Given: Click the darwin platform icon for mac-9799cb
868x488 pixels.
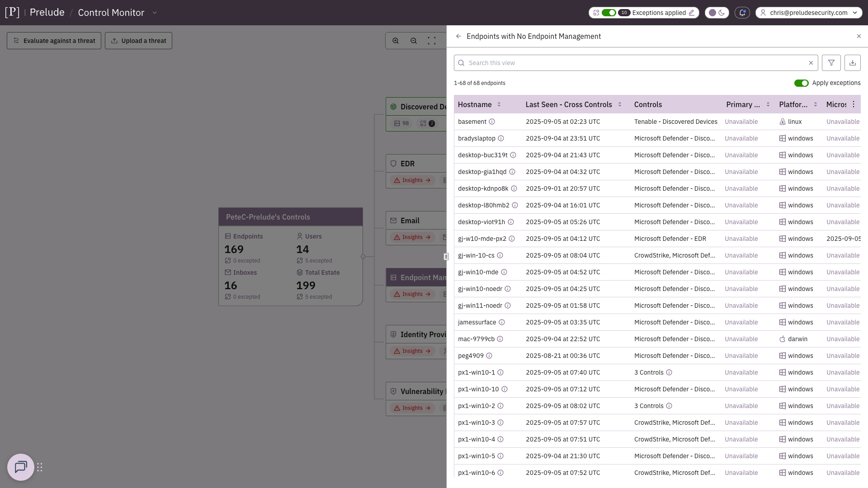Looking at the screenshot, I should tap(783, 339).
